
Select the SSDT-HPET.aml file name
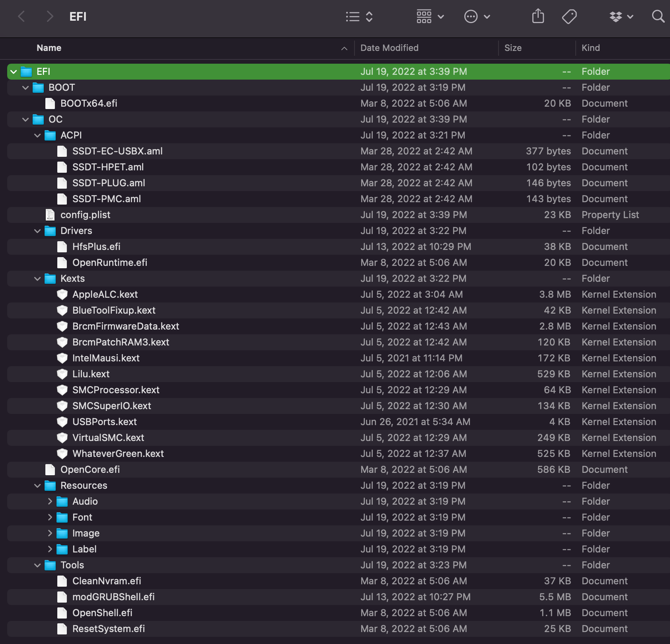tap(108, 167)
